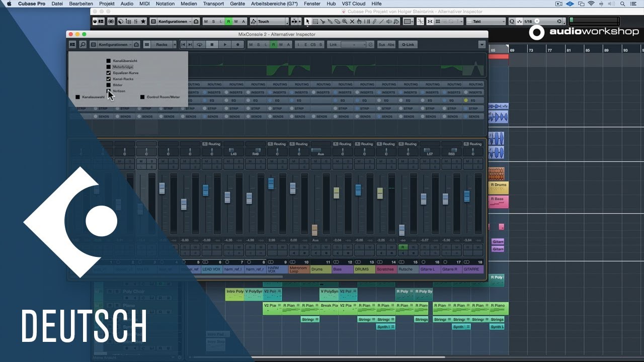Viewport: 644px width, 362px height.
Task: Toggle green Read automation R in MixConsole
Action: 273,45
